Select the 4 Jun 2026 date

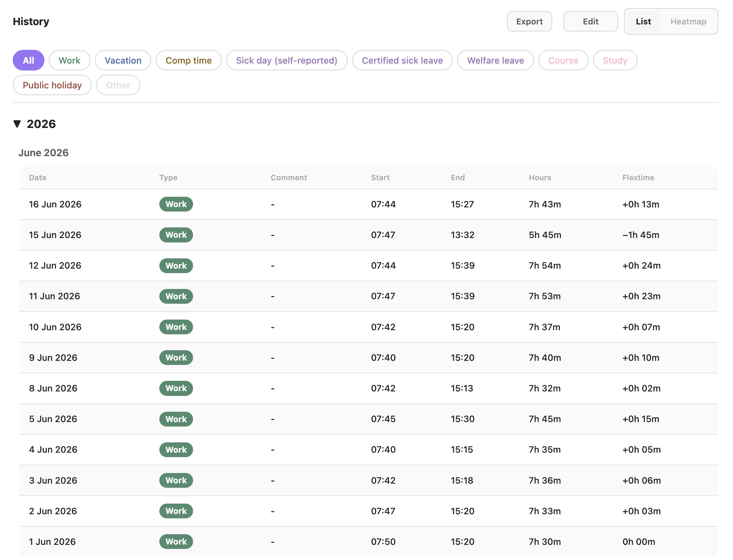[x=53, y=450]
